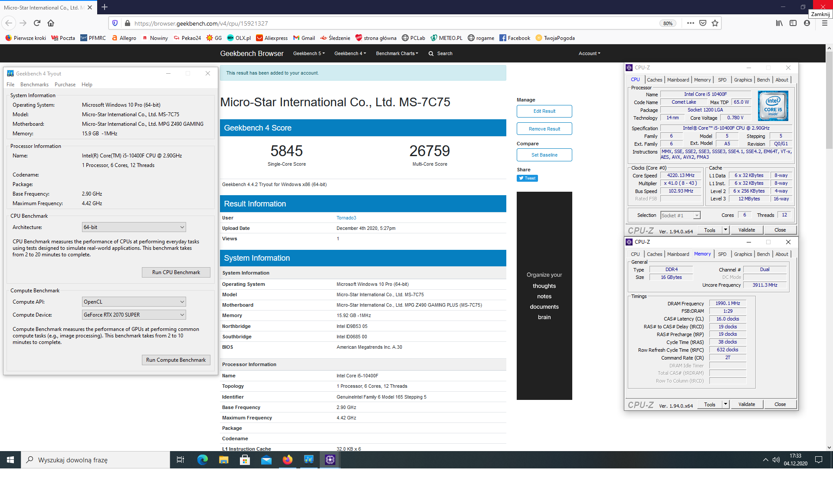Go back in the Firefox browser
The width and height of the screenshot is (833, 504).
click(x=9, y=23)
